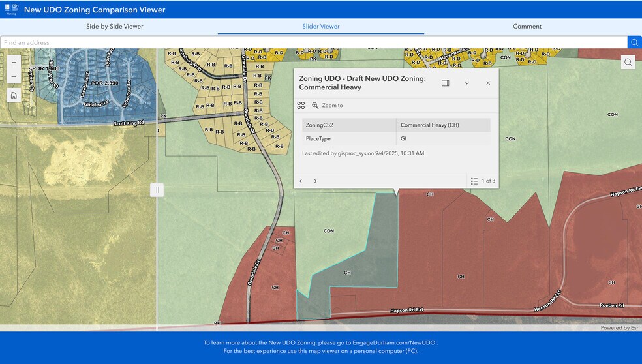Open the 1 of 3 feature list
Image resolution: width=642 pixels, height=364 pixels.
483,181
